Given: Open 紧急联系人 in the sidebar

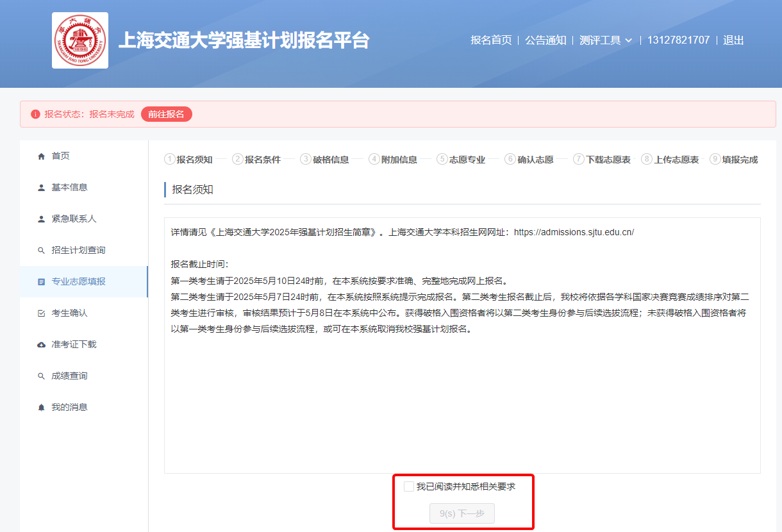Looking at the screenshot, I should tap(84, 219).
